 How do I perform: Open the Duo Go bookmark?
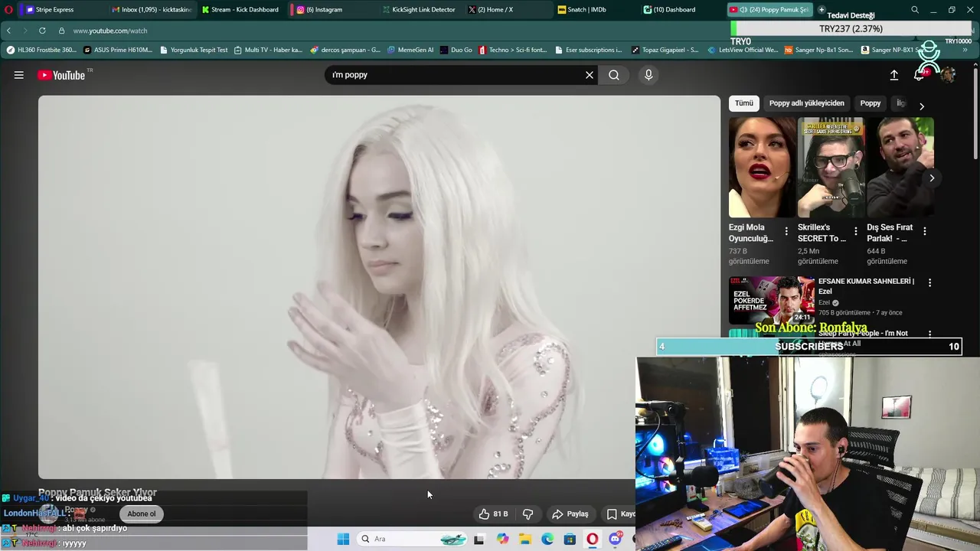[456, 50]
